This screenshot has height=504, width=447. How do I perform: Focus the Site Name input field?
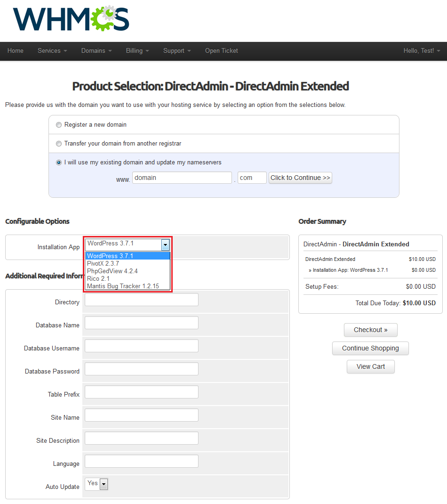pos(142,415)
